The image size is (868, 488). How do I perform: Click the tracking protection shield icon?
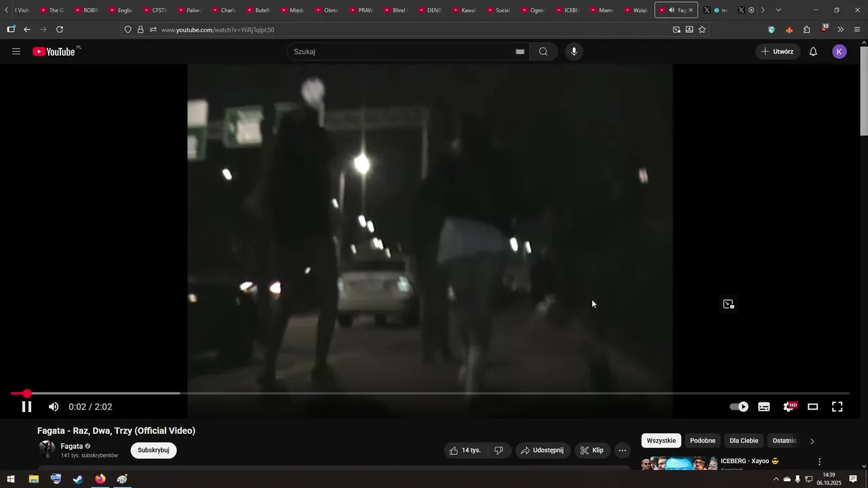pos(127,30)
